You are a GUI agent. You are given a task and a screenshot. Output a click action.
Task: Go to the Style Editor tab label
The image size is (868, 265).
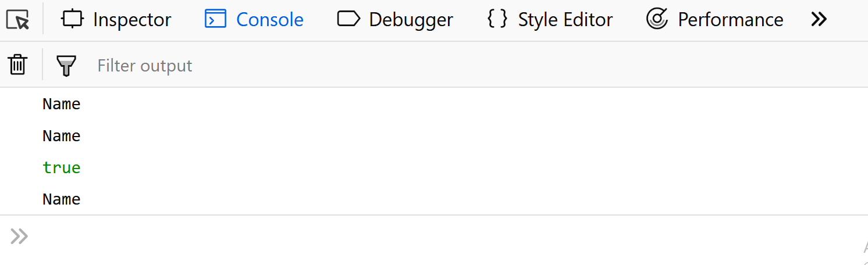pos(565,20)
